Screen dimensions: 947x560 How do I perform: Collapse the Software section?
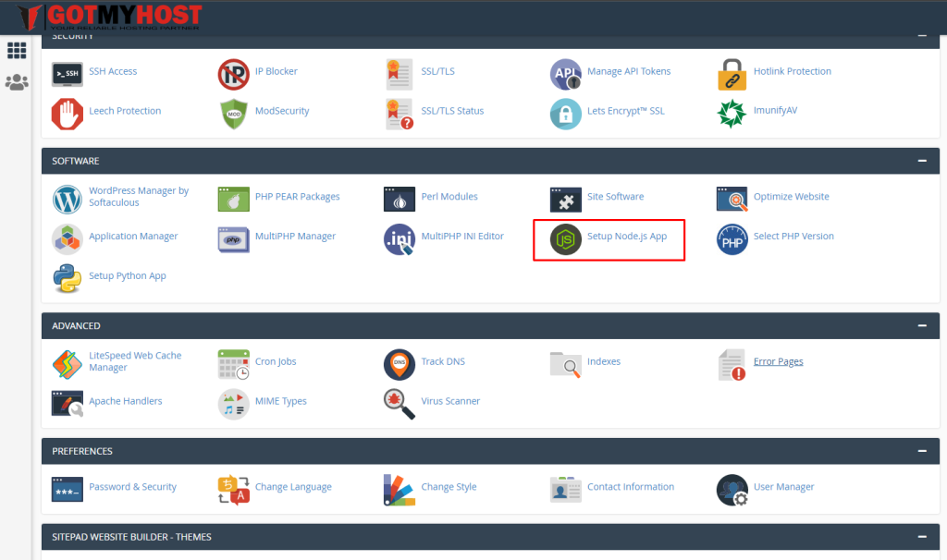tap(921, 161)
